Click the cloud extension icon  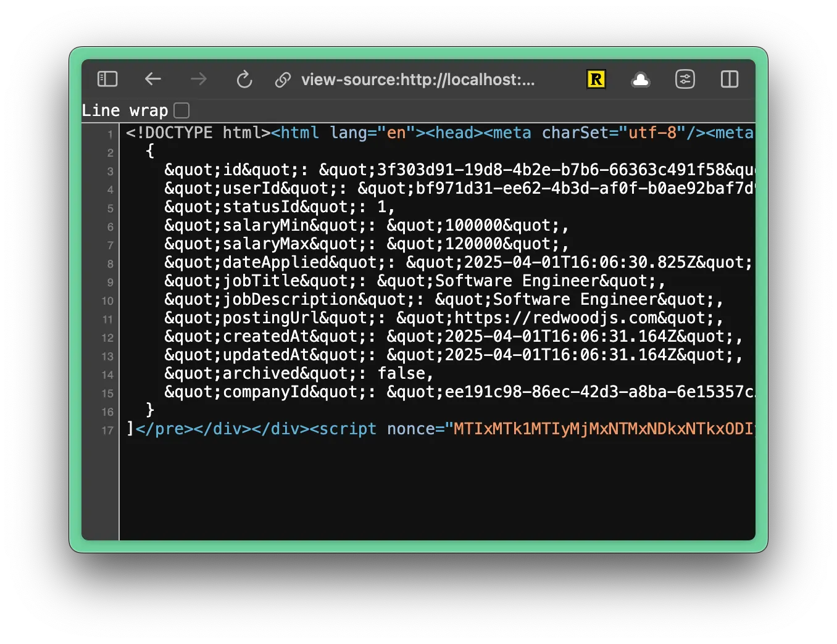(641, 80)
